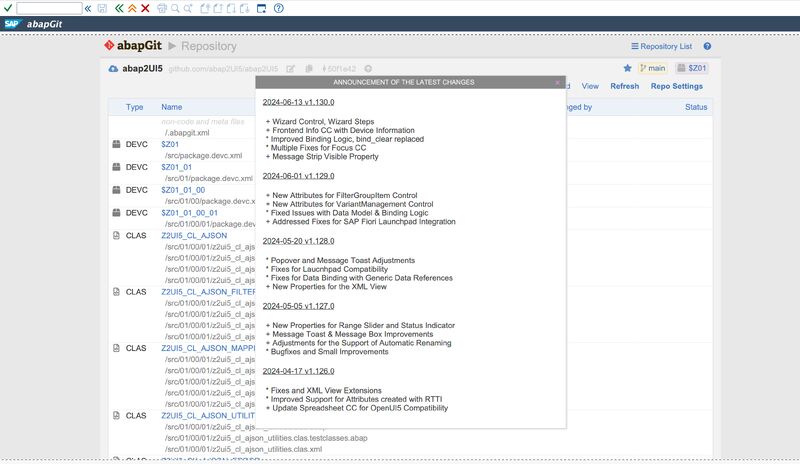
Task: Open the github.com/abap2UI5/abap2UI5 URL link
Action: coord(223,68)
